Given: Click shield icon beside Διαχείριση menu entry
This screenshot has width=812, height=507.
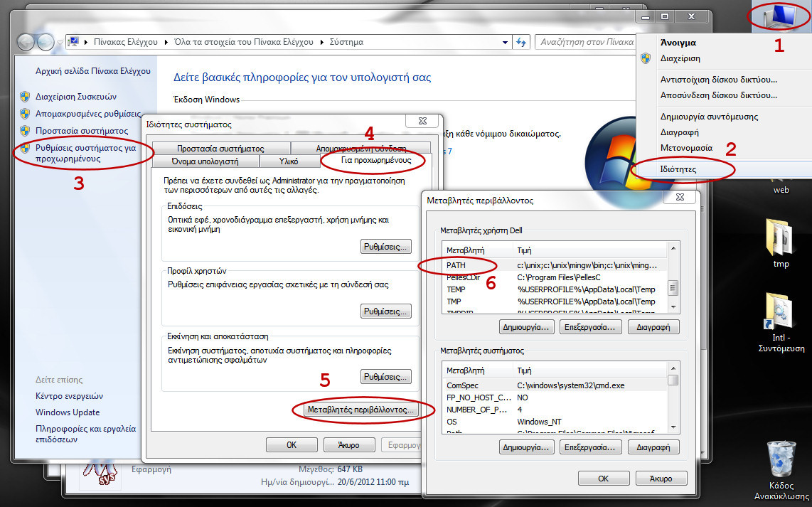Looking at the screenshot, I should point(645,58).
